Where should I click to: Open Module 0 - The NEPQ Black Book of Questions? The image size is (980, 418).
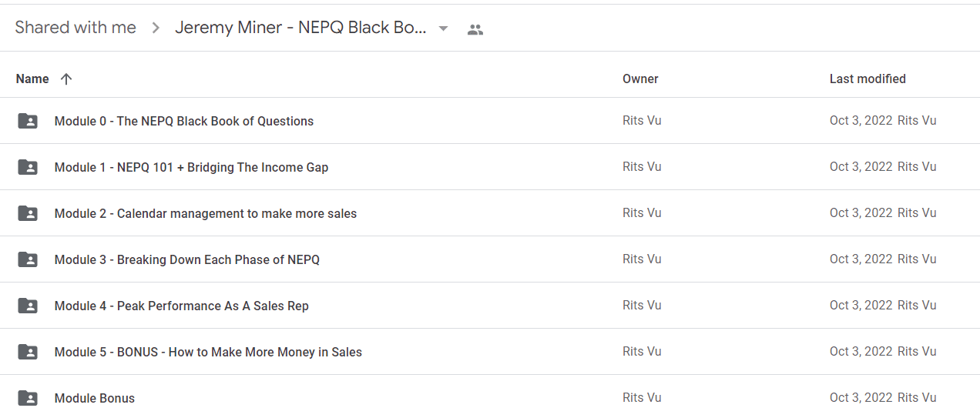(x=184, y=121)
